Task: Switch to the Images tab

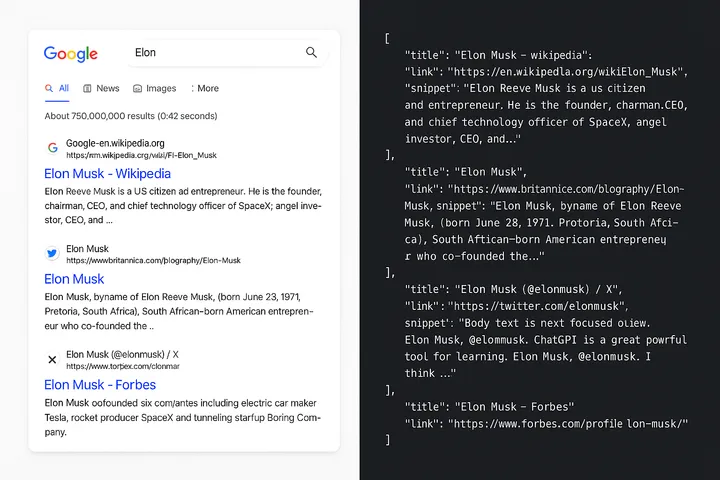Action: click(154, 88)
